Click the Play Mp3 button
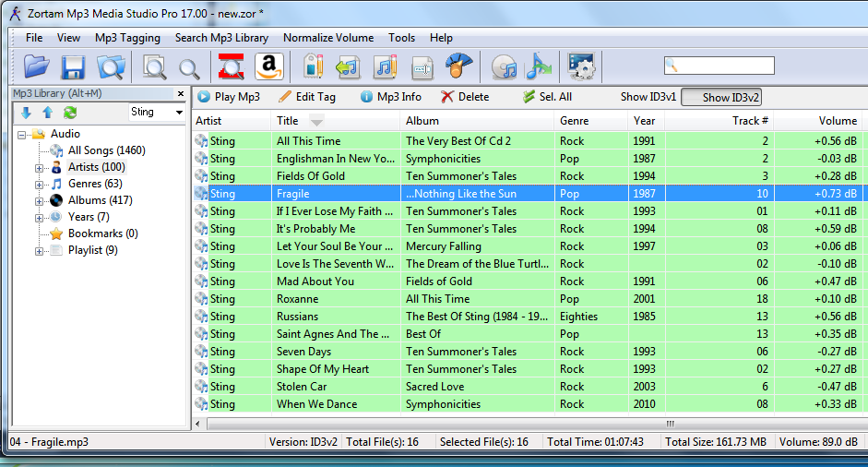 229,97
